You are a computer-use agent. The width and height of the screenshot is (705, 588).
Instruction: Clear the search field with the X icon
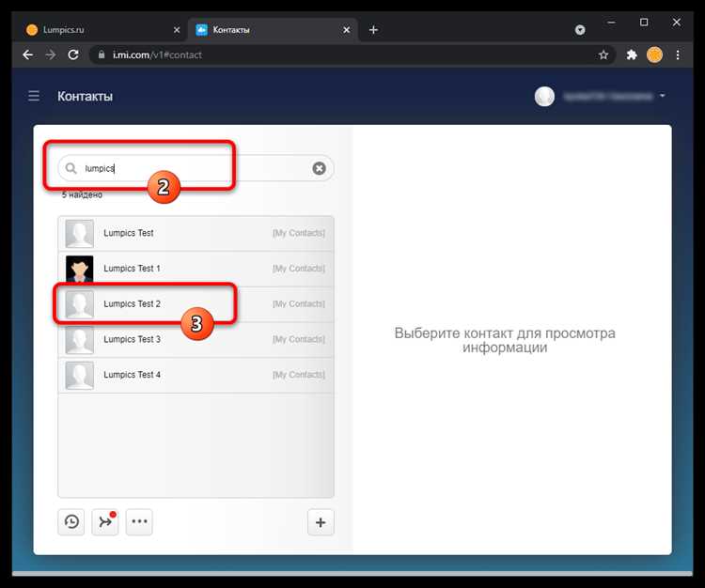319,168
